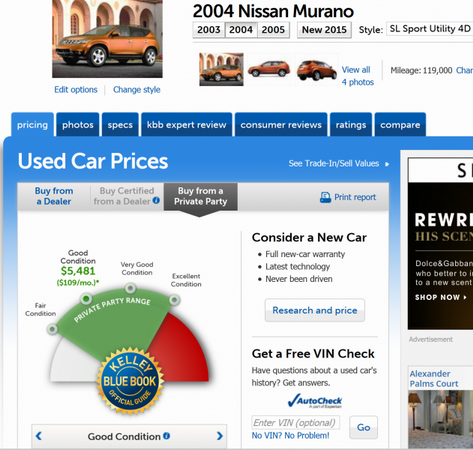Click the printer icon beside Print report
This screenshot has width=473, height=450.
tap(325, 197)
